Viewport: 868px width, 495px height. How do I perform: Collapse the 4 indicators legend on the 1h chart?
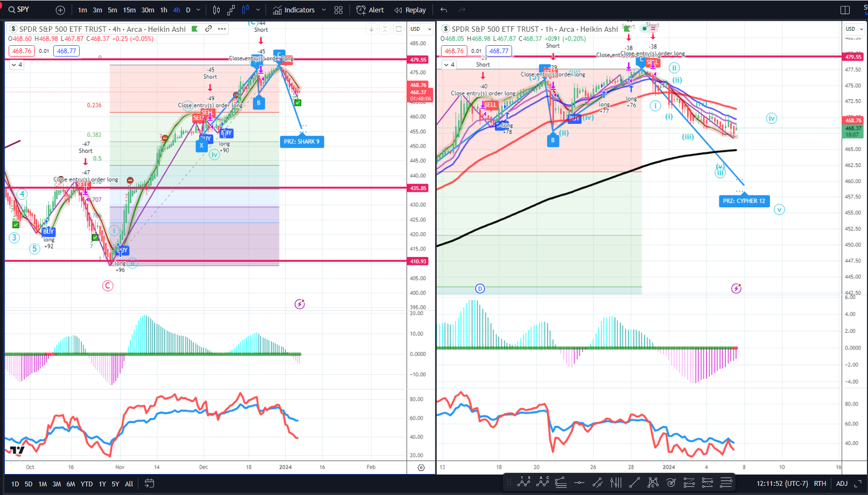449,65
